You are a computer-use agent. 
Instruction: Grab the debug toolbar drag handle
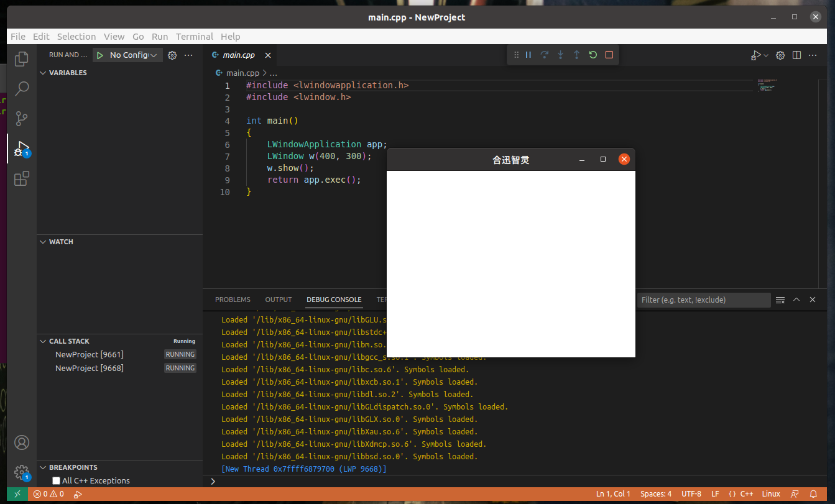click(x=516, y=55)
